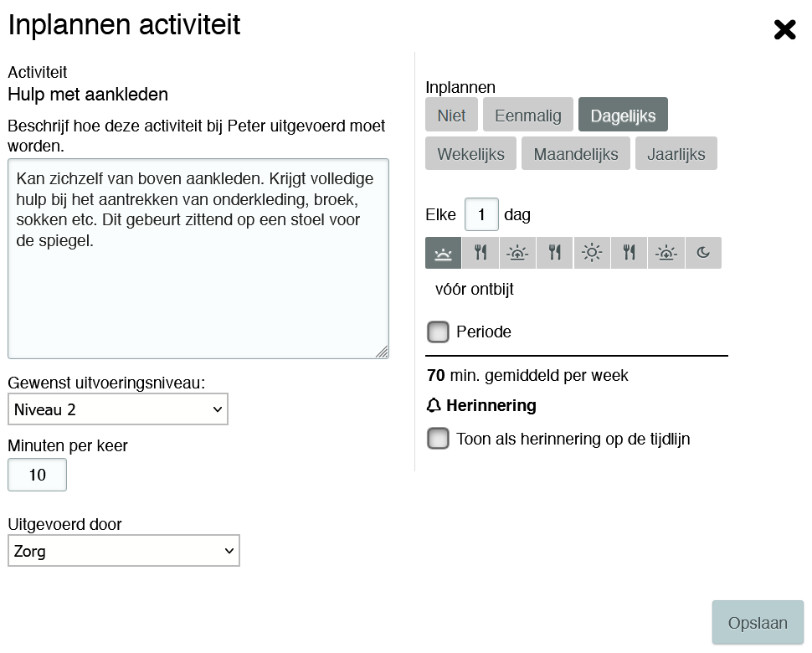This screenshot has width=812, height=653.
Task: Click the 'Elke … dag' number field
Action: click(481, 214)
